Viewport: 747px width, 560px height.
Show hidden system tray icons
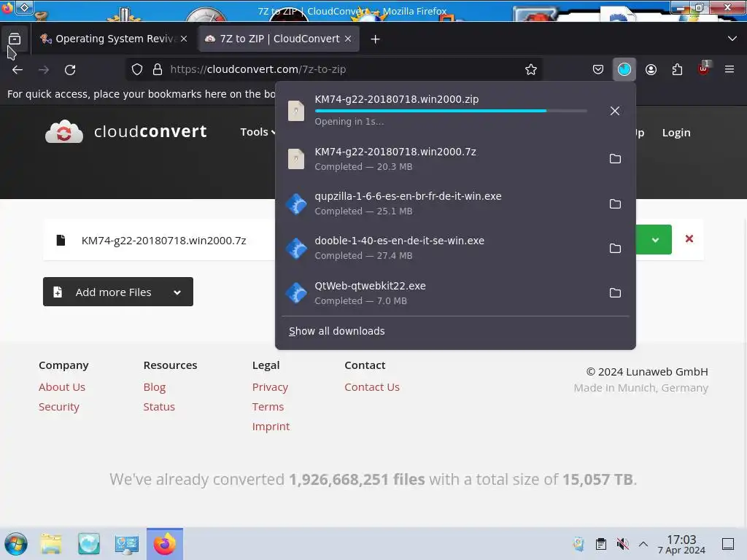coord(643,544)
